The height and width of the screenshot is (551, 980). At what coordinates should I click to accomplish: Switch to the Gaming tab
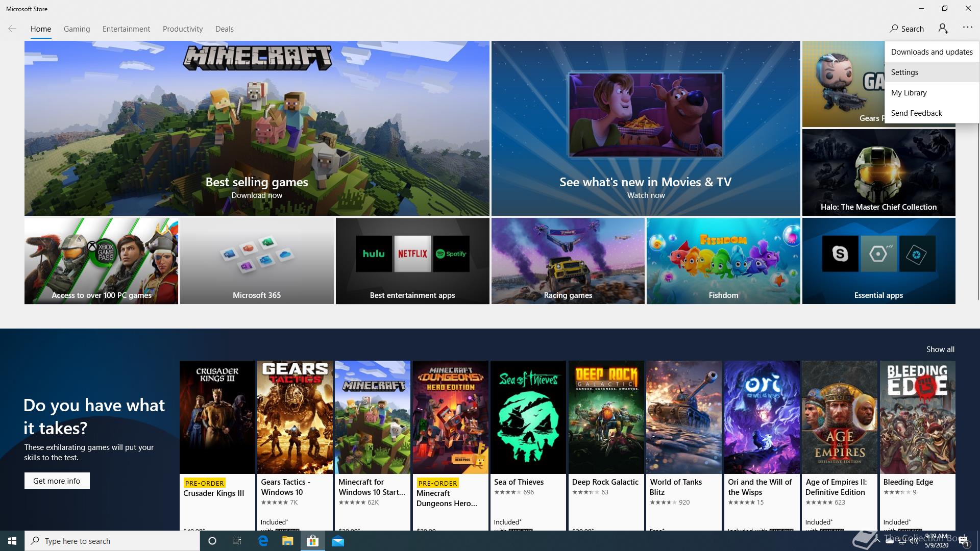[x=77, y=29]
